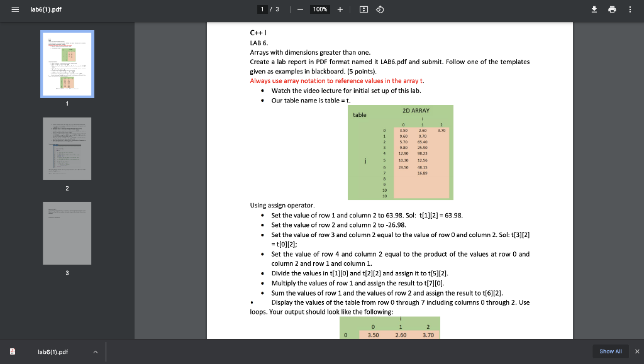This screenshot has width=644, height=364.
Task: Zoom out of the PDF document
Action: [300, 9]
